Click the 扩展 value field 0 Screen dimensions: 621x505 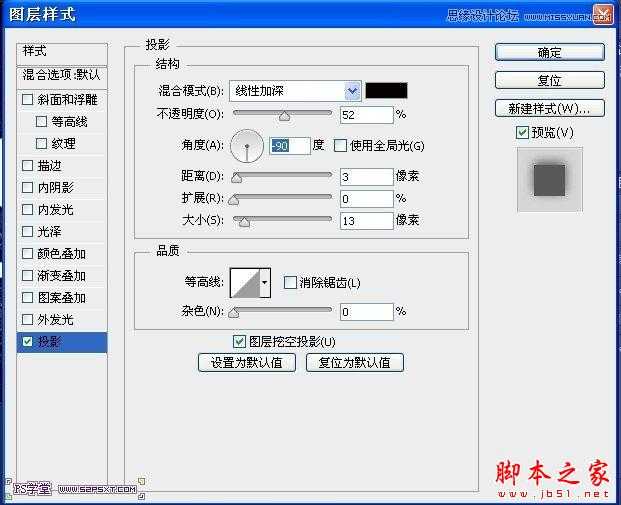(367, 199)
